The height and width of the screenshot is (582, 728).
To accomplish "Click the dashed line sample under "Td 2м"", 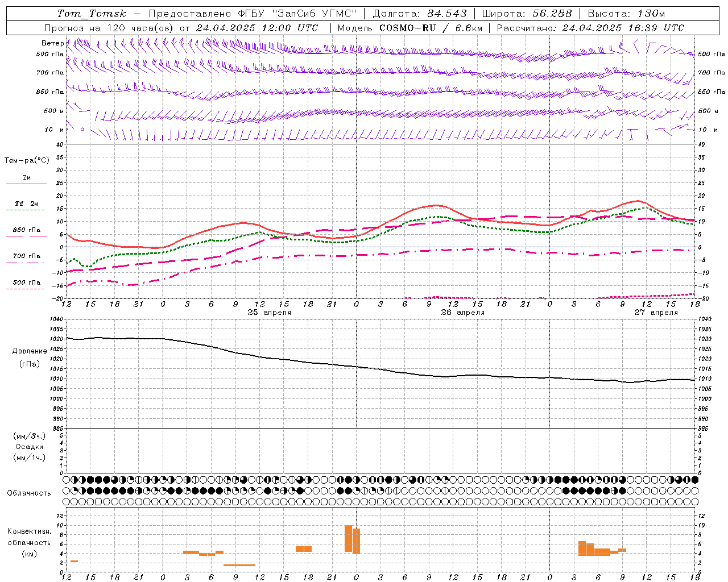I will (26, 210).
